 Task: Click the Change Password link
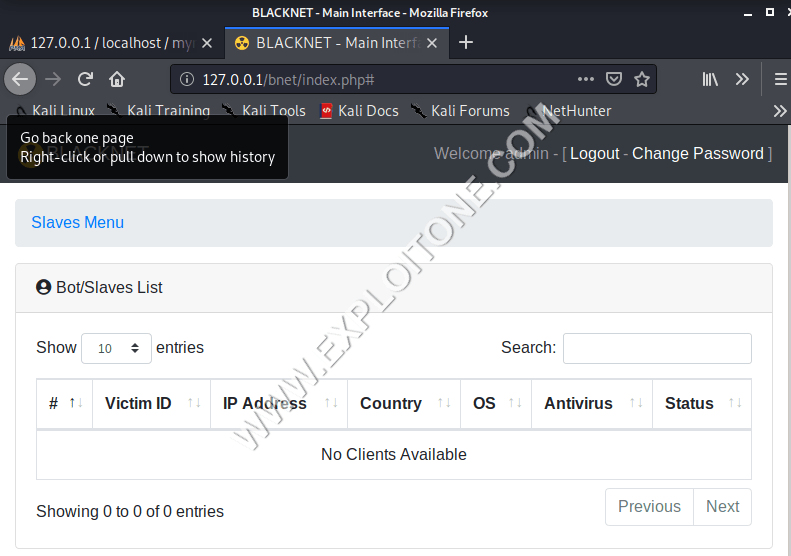pyautogui.click(x=698, y=153)
